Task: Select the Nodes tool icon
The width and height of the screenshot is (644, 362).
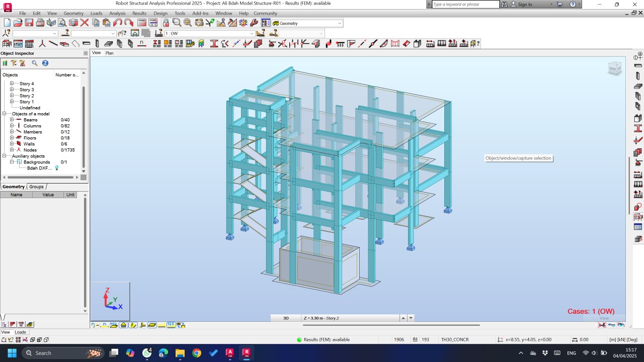Action: [x=42, y=44]
